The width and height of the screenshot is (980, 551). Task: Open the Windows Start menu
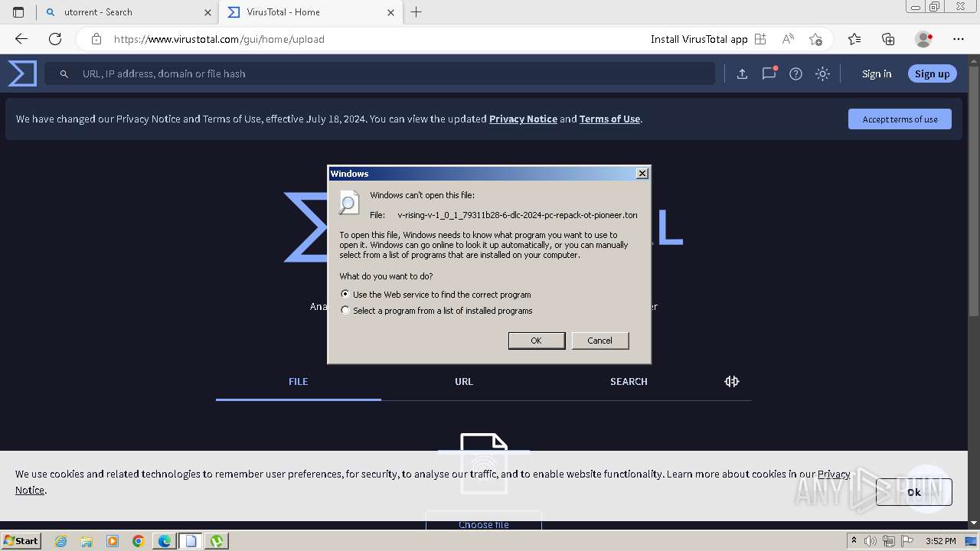(21, 540)
